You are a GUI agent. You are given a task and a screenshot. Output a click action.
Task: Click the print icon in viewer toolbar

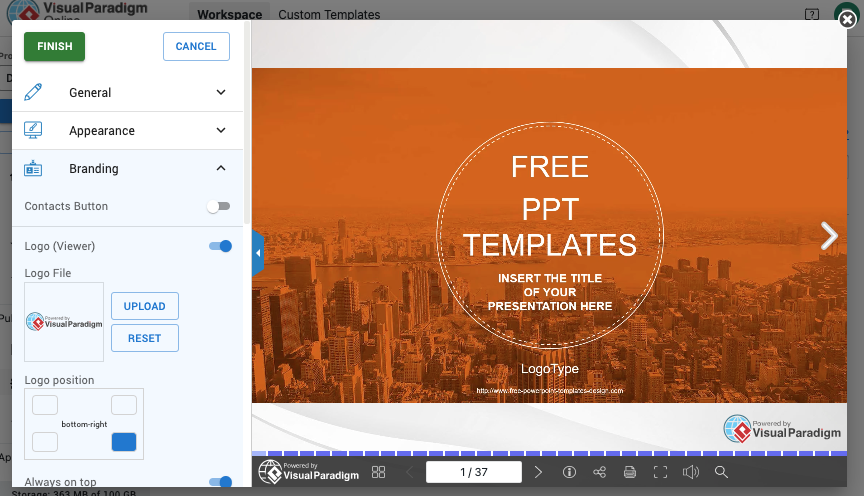point(630,472)
